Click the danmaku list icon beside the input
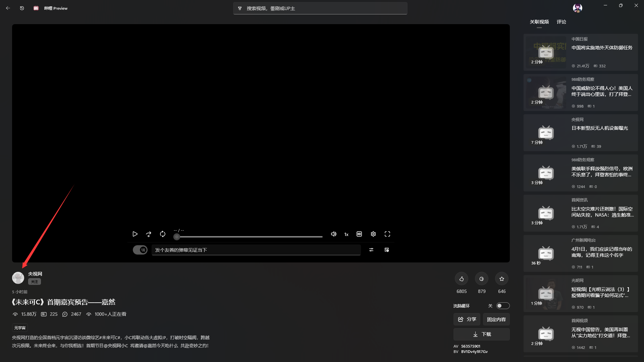This screenshot has width=644, height=362. (x=387, y=250)
